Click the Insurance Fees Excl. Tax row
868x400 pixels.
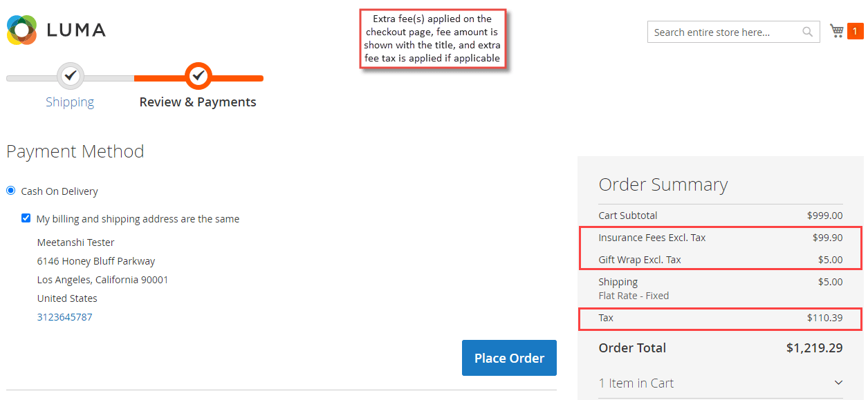pos(721,238)
